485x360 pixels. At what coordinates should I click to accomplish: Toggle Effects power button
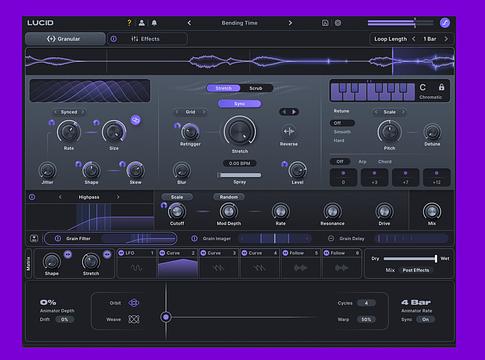pos(114,39)
